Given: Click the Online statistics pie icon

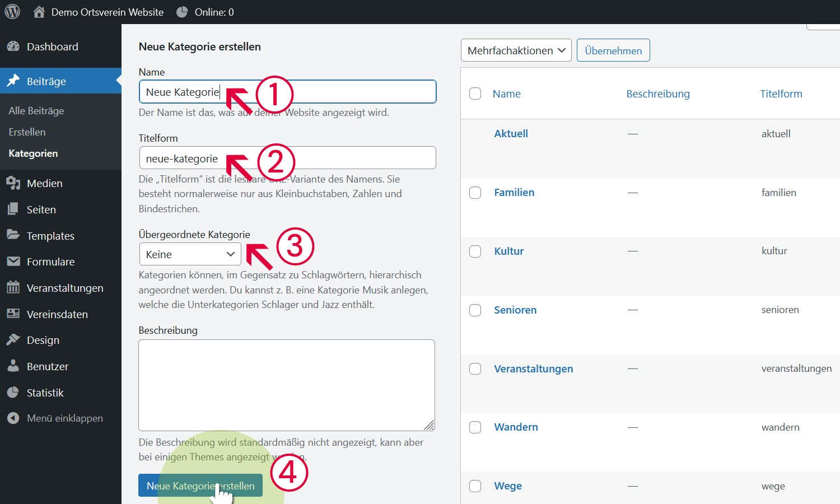Looking at the screenshot, I should coord(182,12).
